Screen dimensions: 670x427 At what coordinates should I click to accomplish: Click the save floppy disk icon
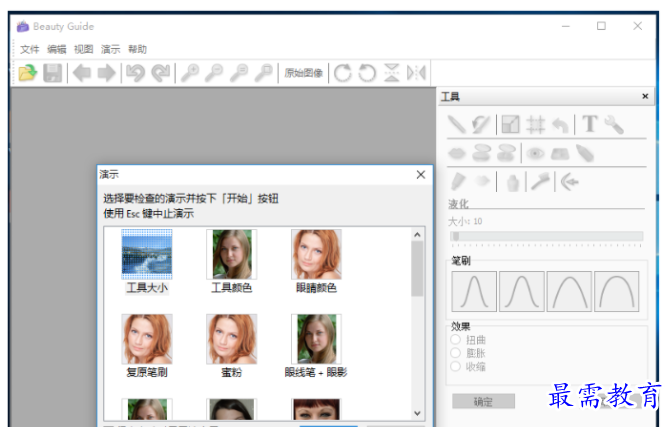pos(53,73)
